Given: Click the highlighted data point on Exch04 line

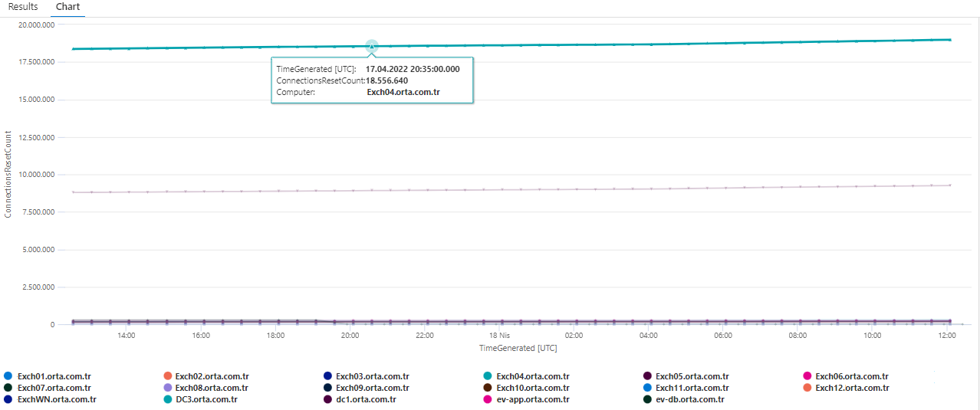Looking at the screenshot, I should [x=372, y=47].
